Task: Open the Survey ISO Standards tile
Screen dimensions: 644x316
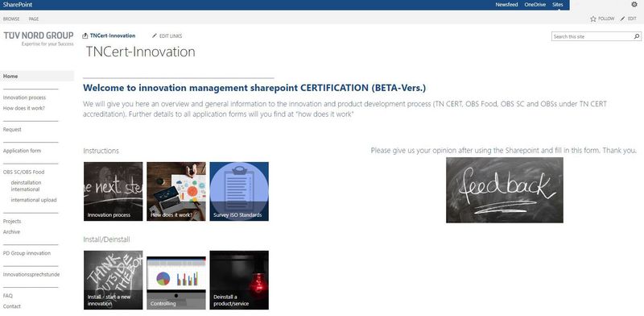Action: pos(239,191)
